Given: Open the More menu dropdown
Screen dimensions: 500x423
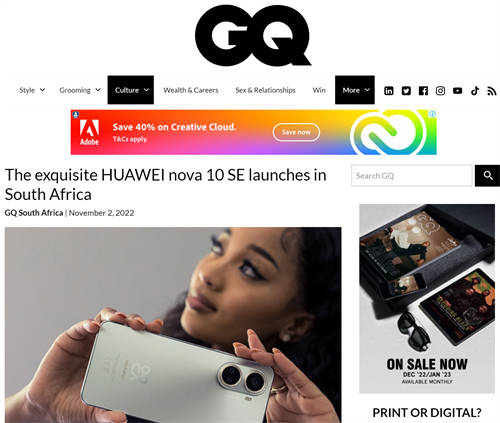Looking at the screenshot, I should click(355, 90).
